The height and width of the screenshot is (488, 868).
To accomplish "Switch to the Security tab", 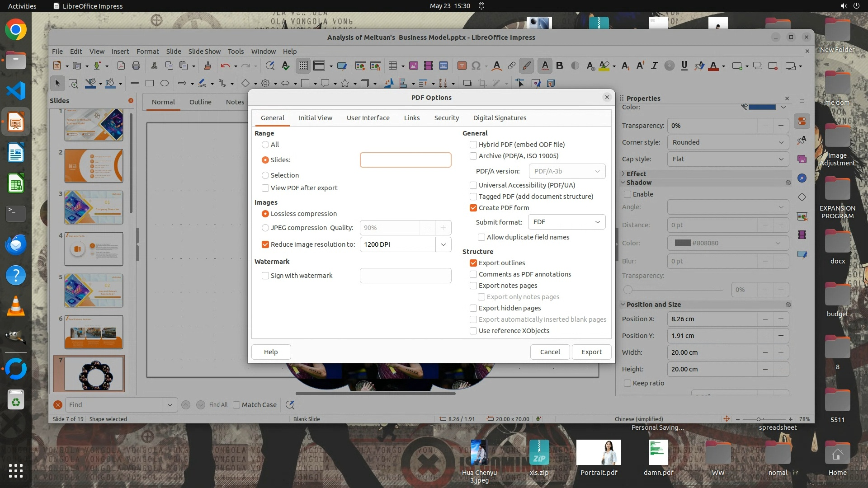I will tap(446, 118).
